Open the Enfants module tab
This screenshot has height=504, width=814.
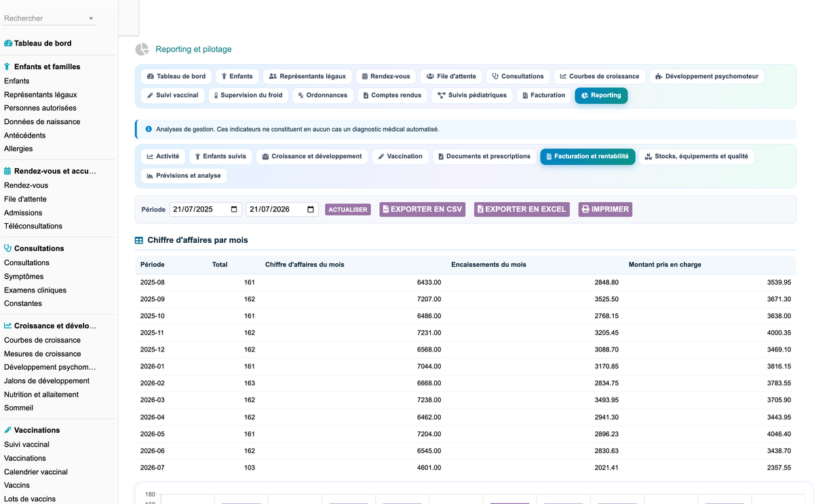(x=237, y=77)
